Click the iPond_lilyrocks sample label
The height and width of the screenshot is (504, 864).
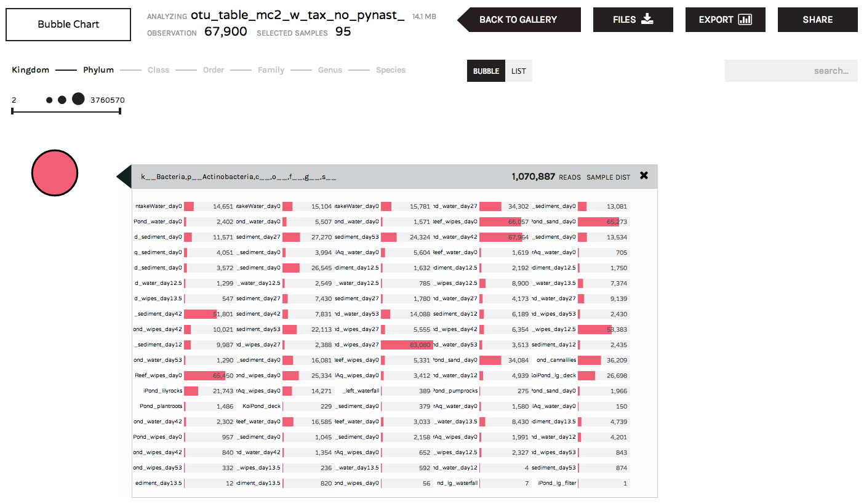162,391
